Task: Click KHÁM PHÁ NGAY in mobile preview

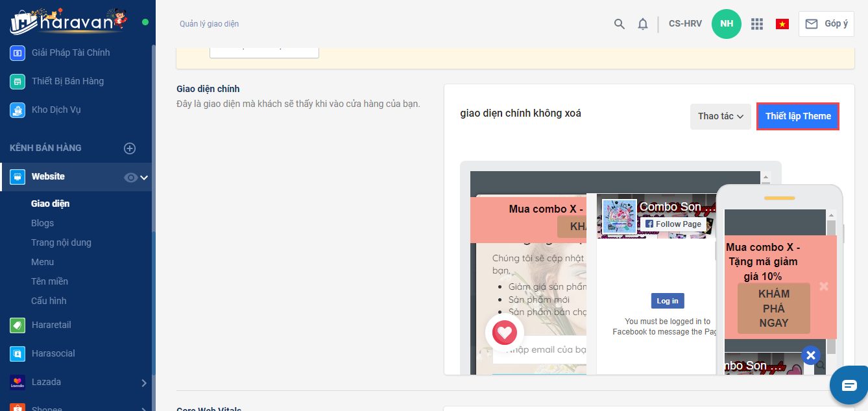Action: tap(774, 309)
